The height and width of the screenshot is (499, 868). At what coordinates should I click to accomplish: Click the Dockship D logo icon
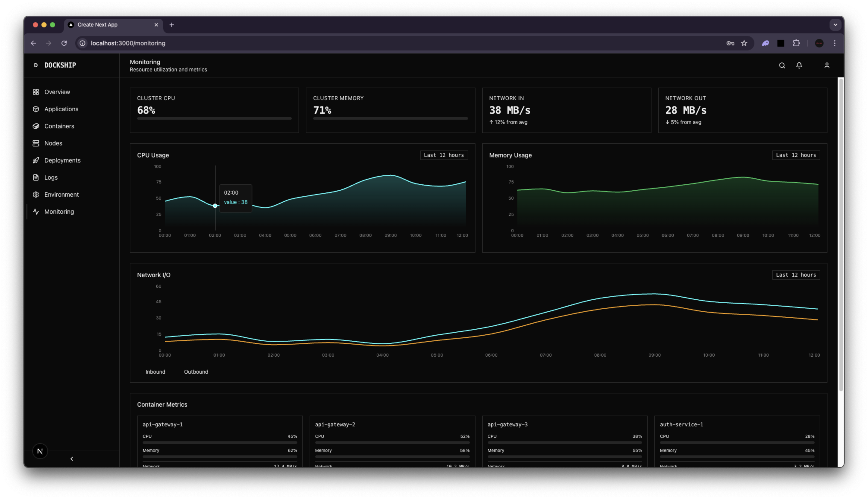[x=36, y=65]
